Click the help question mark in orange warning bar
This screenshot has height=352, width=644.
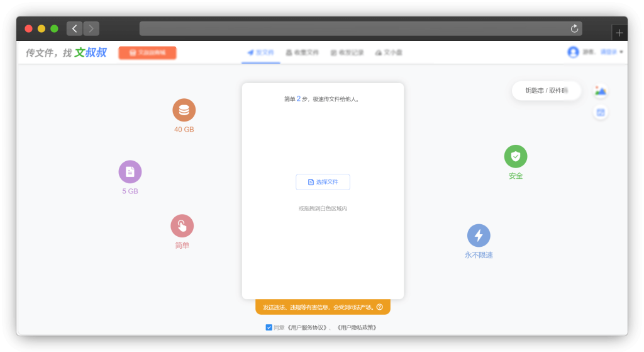(x=380, y=307)
